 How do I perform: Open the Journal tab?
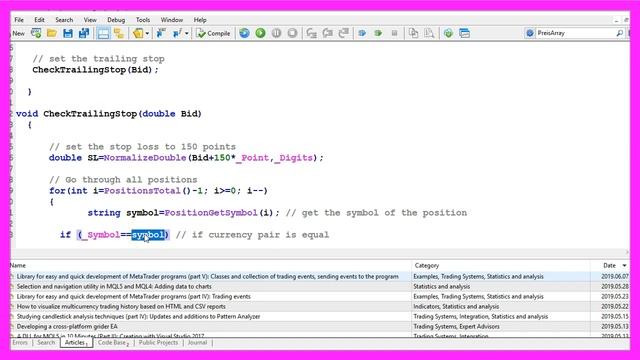coord(198,342)
